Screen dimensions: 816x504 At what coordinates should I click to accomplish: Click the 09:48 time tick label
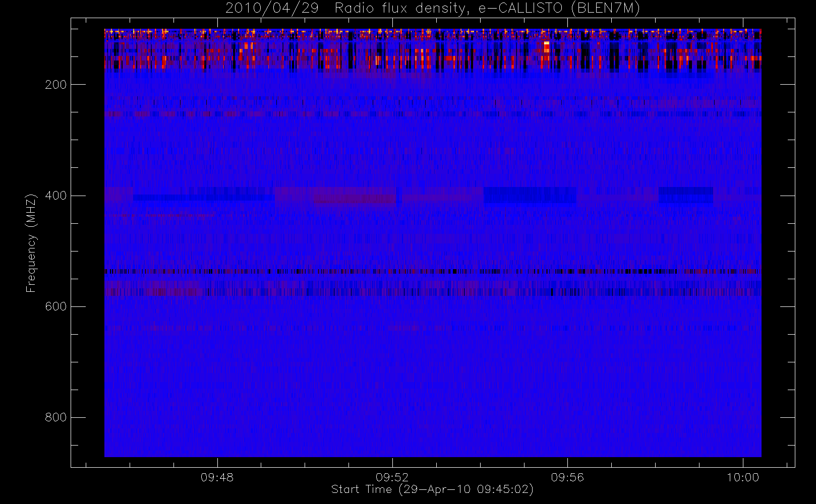(217, 477)
